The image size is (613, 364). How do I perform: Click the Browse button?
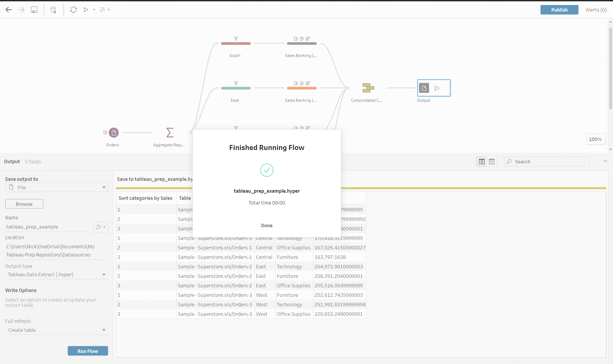(24, 204)
